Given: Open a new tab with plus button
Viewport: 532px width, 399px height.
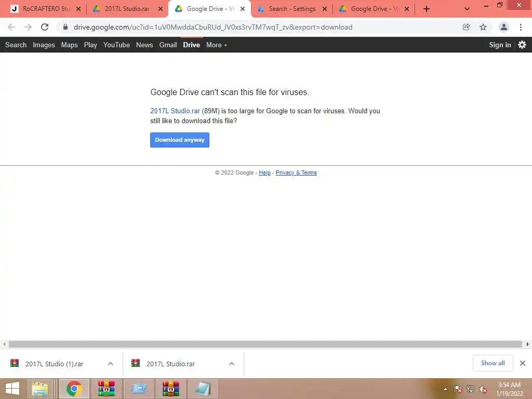Looking at the screenshot, I should pyautogui.click(x=427, y=9).
